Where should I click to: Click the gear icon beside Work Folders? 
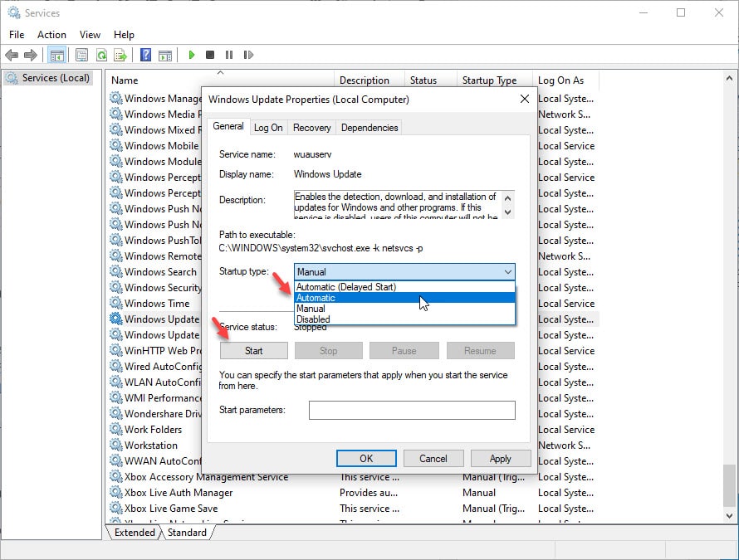pyautogui.click(x=116, y=430)
